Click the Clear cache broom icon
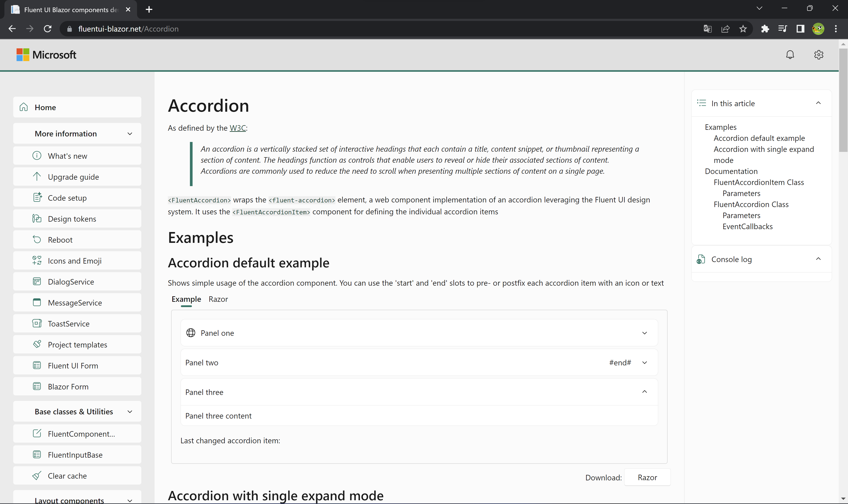 click(x=37, y=476)
